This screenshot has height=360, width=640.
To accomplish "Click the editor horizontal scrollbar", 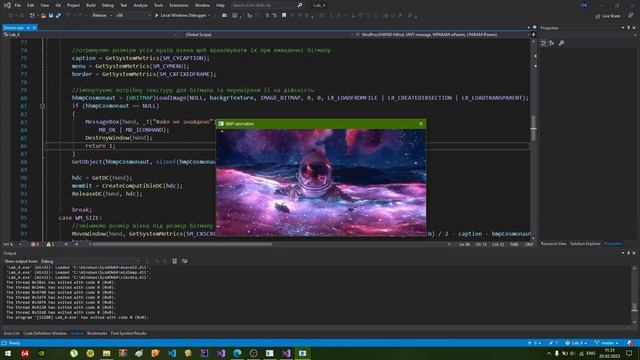I will pos(182,244).
